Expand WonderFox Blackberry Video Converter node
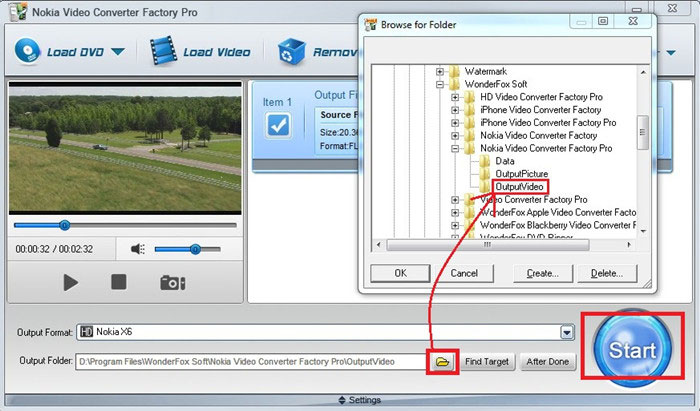 (455, 226)
